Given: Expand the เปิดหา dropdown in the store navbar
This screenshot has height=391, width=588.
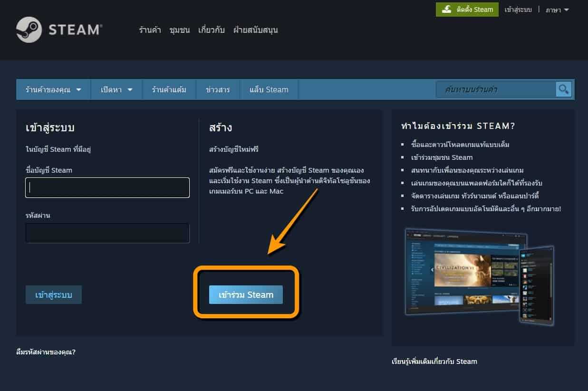Looking at the screenshot, I should [x=116, y=89].
